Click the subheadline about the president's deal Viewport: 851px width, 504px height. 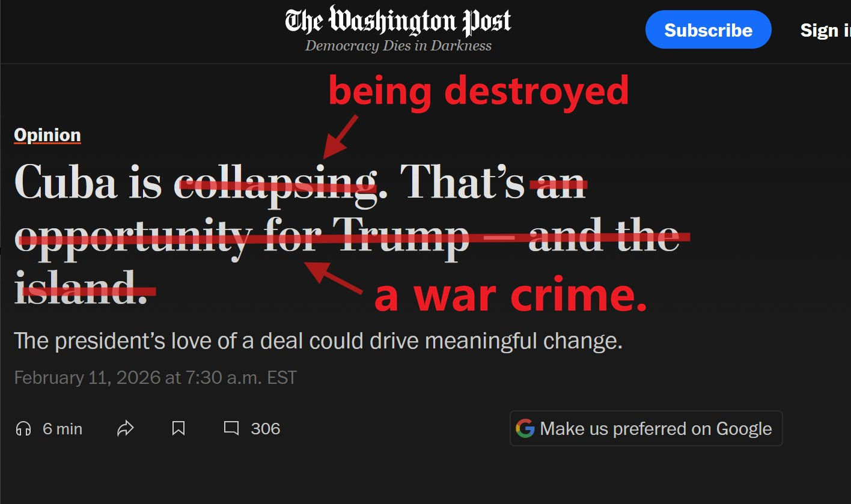(318, 341)
